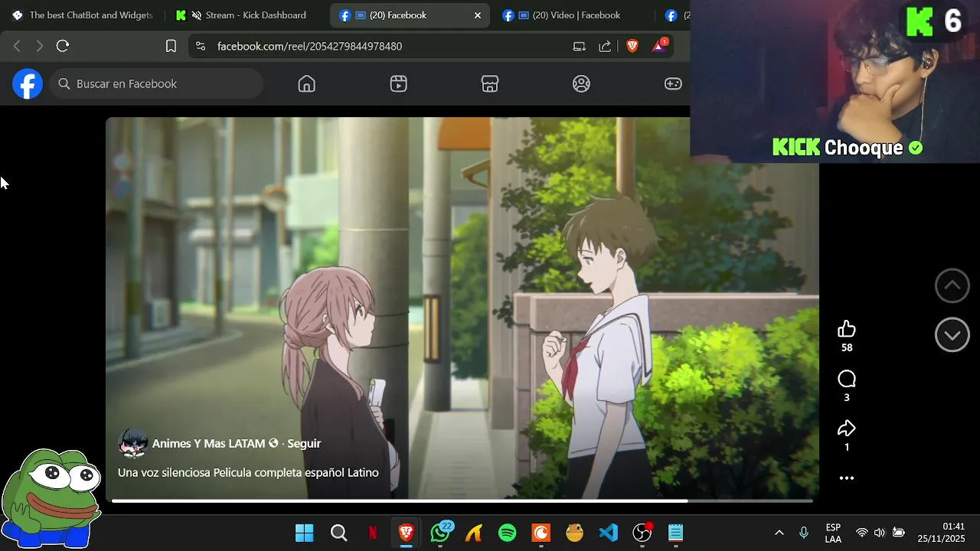
Task: Go to Facebook Home feed icon
Action: [x=306, y=84]
